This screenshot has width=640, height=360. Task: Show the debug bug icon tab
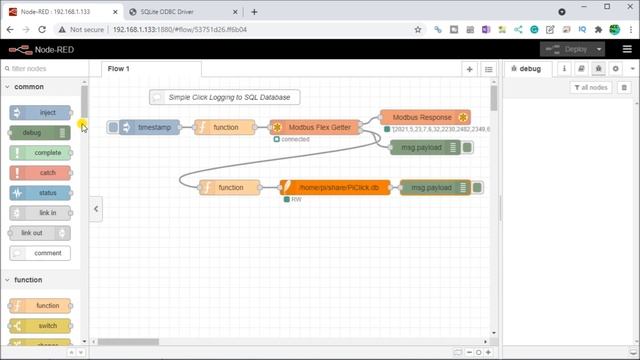click(598, 69)
